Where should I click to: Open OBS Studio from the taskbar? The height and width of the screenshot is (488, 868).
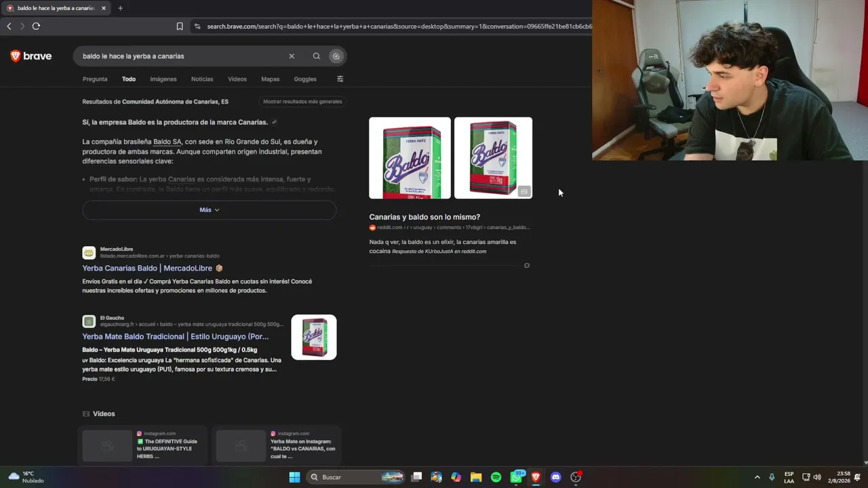pos(576,477)
